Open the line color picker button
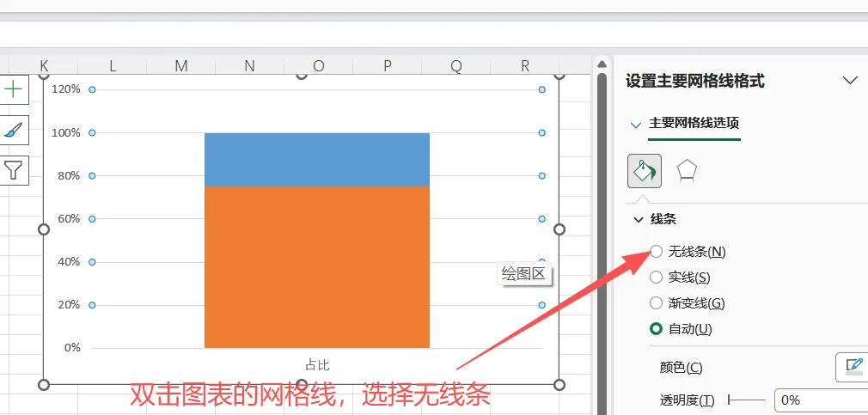 coord(853,367)
